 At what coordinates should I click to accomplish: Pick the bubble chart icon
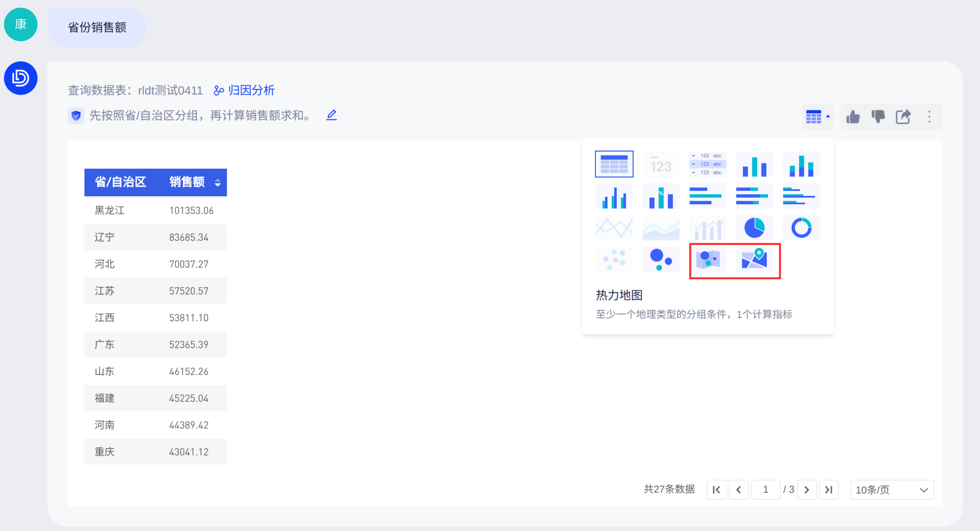661,260
